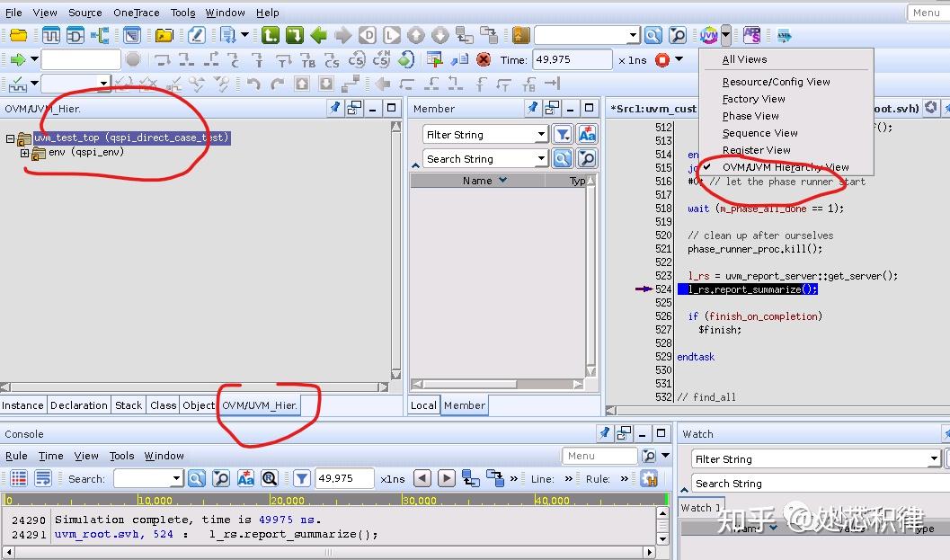Switch to the Class tab
Image resolution: width=950 pixels, height=560 pixels.
163,405
